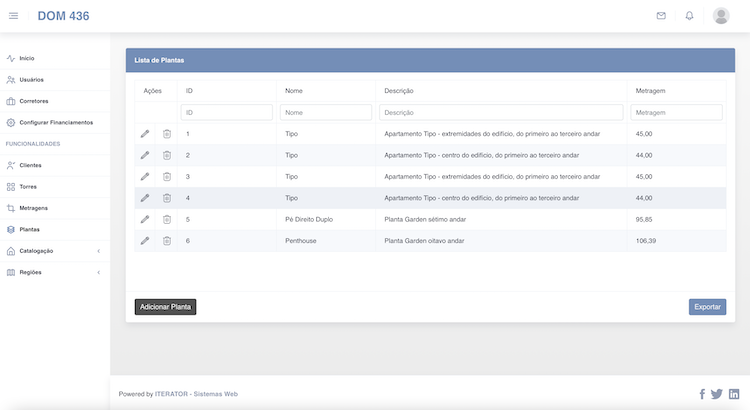The width and height of the screenshot is (750, 410).
Task: Open Corretores in sidebar
Action: tap(55, 101)
